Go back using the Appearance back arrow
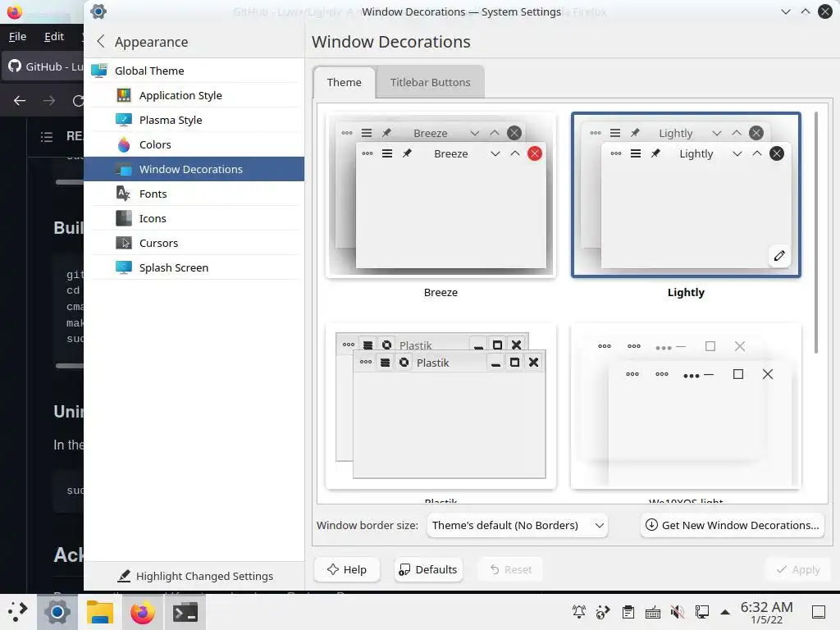Screen dimensions: 840x630 click(x=101, y=42)
